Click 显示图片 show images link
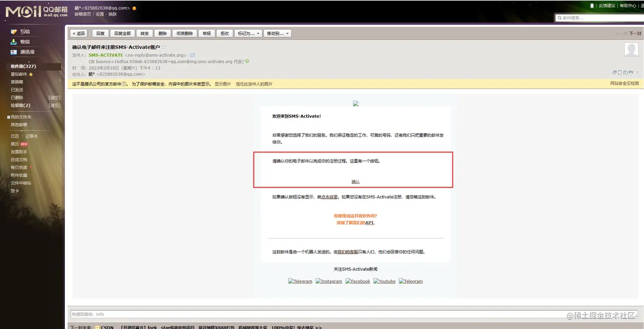 coord(223,84)
